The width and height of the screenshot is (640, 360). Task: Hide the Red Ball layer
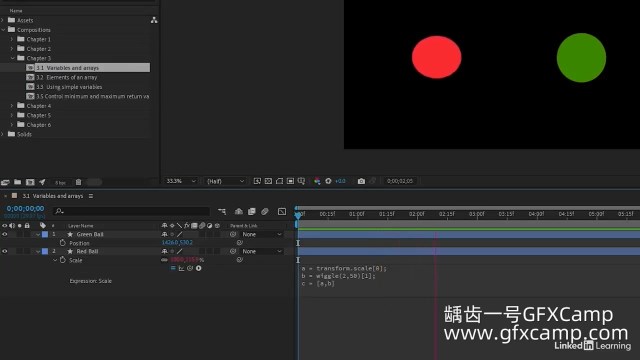click(x=4, y=251)
